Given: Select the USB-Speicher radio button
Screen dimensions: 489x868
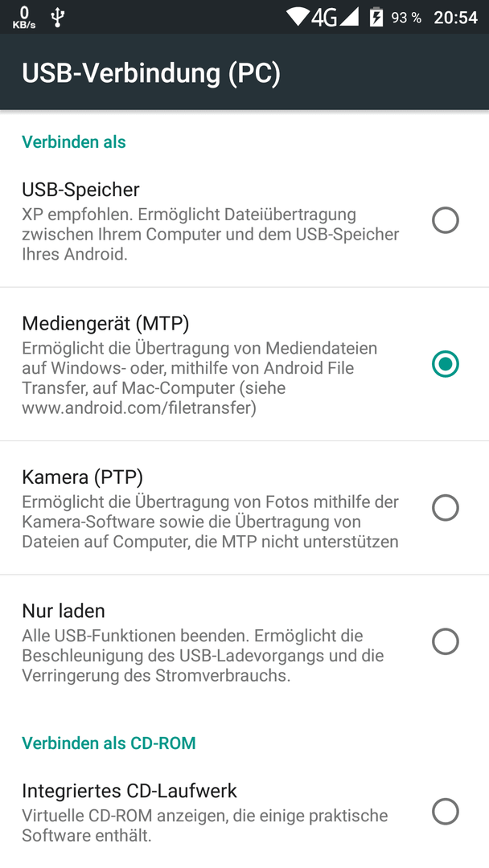Looking at the screenshot, I should (446, 220).
